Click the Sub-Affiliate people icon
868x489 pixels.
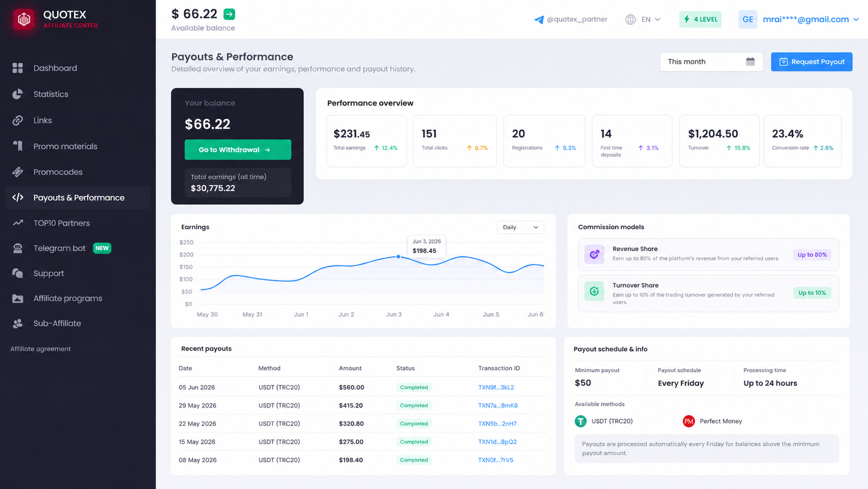pyautogui.click(x=18, y=323)
